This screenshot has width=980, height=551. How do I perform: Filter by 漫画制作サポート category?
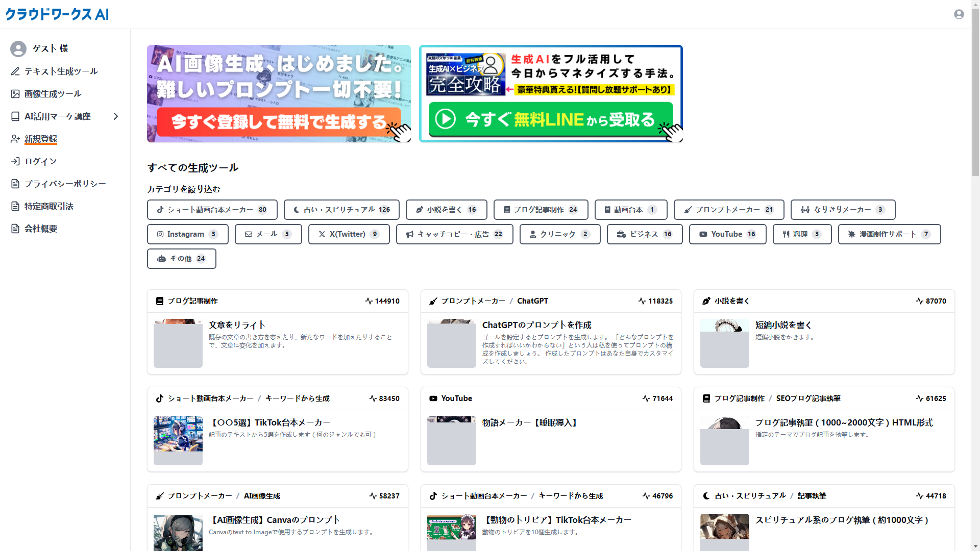(x=889, y=234)
